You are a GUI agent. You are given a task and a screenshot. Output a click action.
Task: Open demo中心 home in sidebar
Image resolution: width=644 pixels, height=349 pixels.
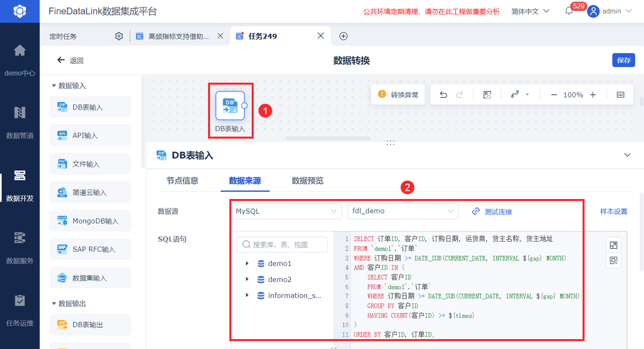[x=20, y=59]
